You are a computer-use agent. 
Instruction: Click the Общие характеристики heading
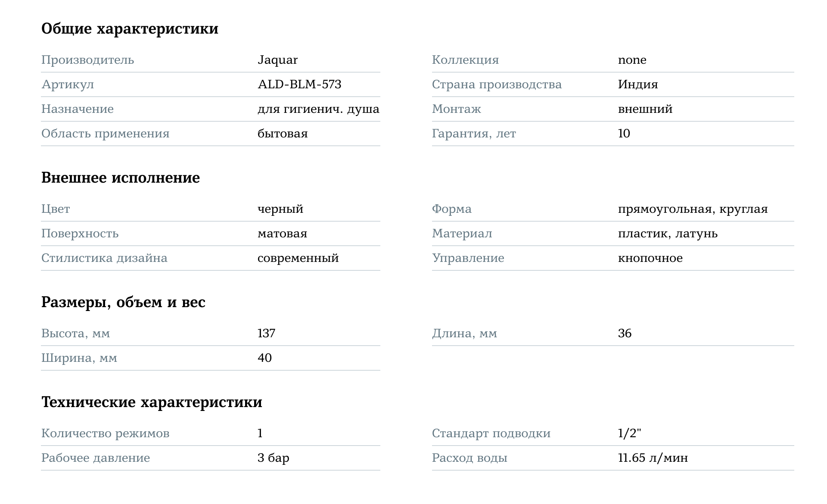[x=130, y=29]
